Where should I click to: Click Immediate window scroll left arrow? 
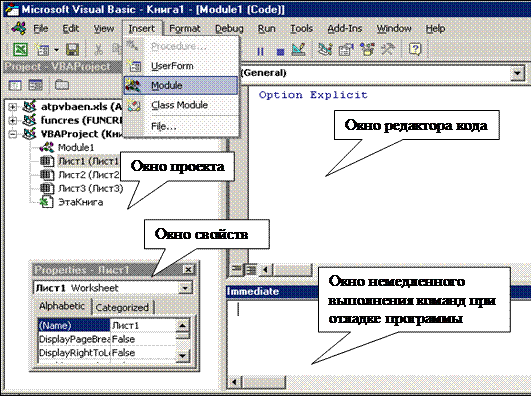pyautogui.click(x=235, y=382)
